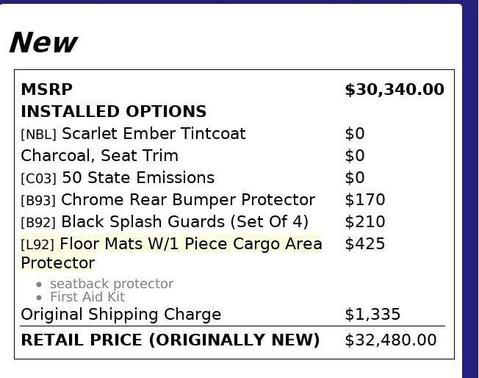Click the $170 bumper protector price
Image resolution: width=479 pixels, height=378 pixels.
365,200
